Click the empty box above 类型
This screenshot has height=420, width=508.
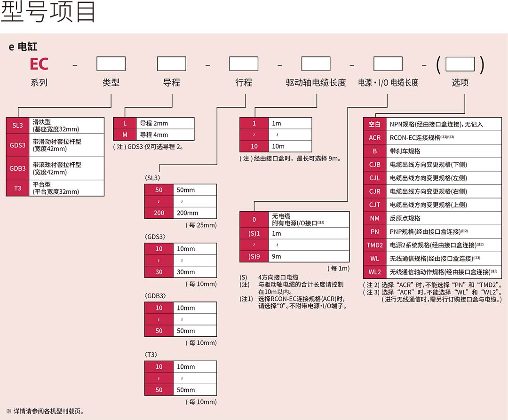tap(111, 64)
